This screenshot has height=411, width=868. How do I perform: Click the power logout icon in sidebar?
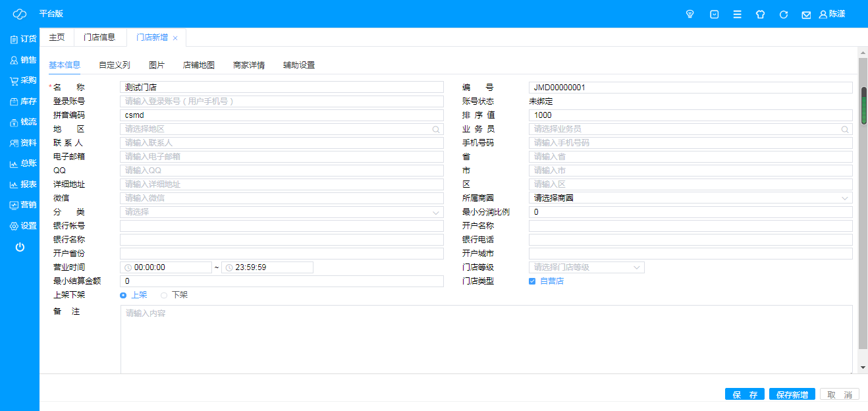pyautogui.click(x=20, y=247)
